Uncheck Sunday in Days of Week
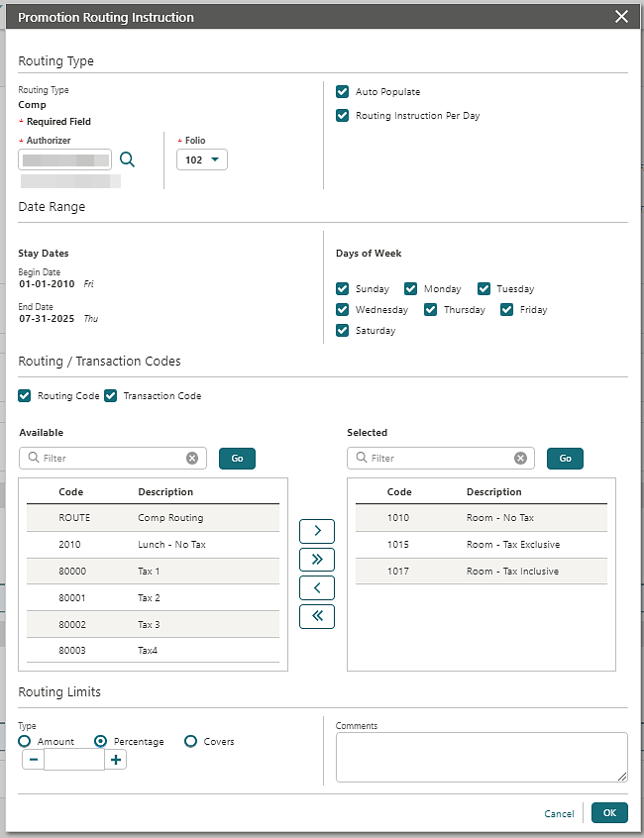Image resolution: width=644 pixels, height=838 pixels. (343, 289)
